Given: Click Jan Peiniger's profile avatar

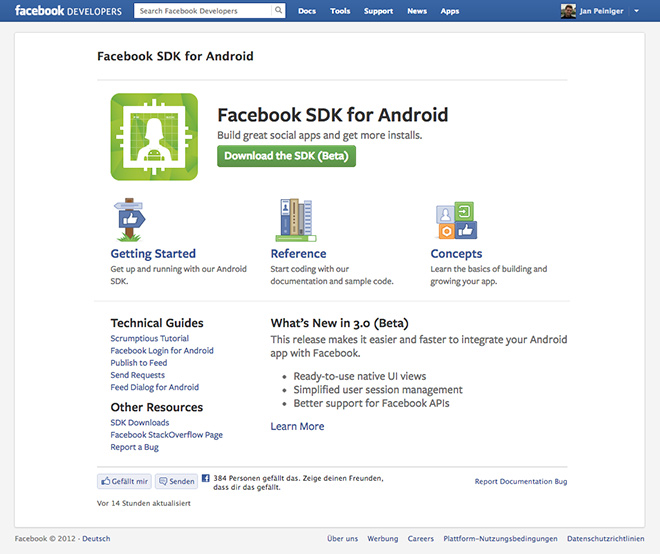Looking at the screenshot, I should [568, 11].
